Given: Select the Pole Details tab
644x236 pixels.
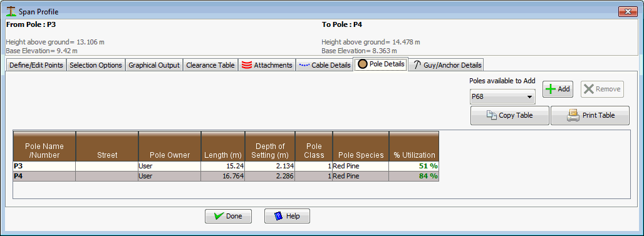Looking at the screenshot, I should click(381, 64).
